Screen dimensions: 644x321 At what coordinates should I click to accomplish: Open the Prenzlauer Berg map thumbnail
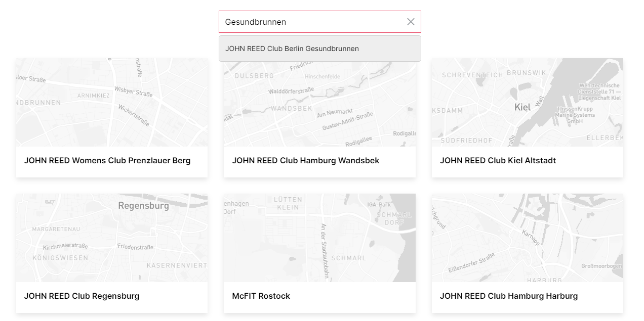click(112, 102)
